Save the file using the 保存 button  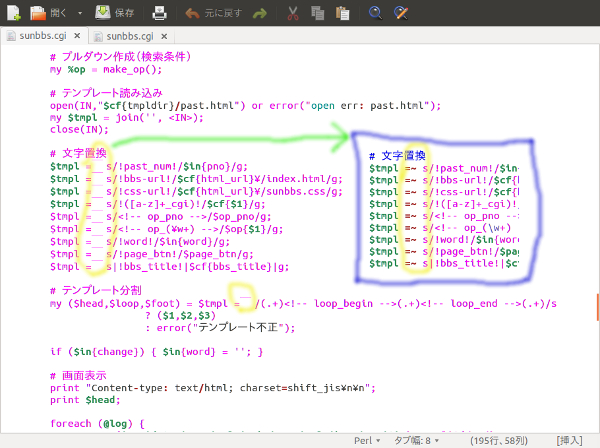coord(115,13)
